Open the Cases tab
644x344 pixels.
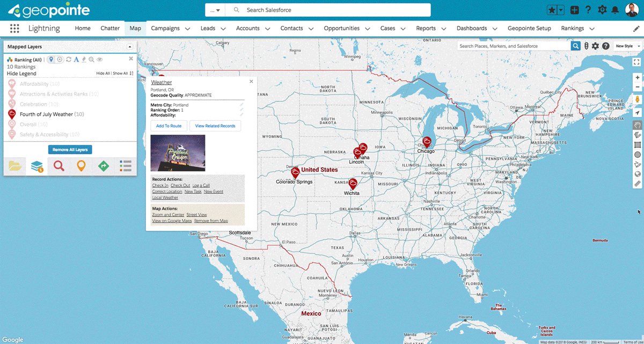pyautogui.click(x=387, y=28)
